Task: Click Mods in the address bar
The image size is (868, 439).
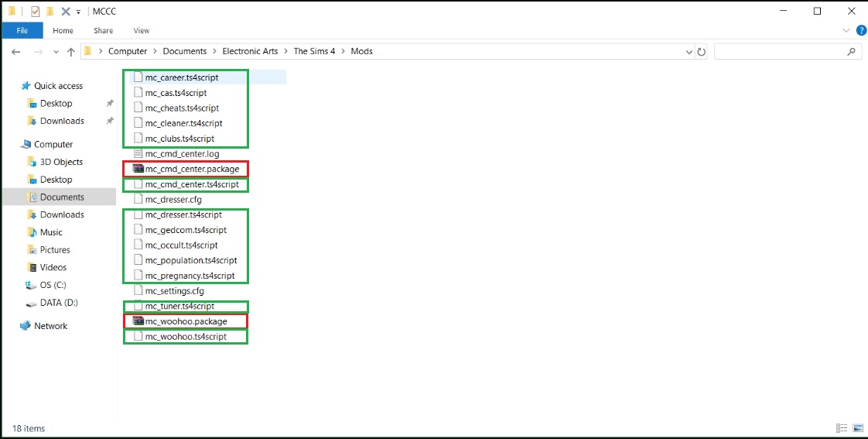Action: click(x=362, y=51)
